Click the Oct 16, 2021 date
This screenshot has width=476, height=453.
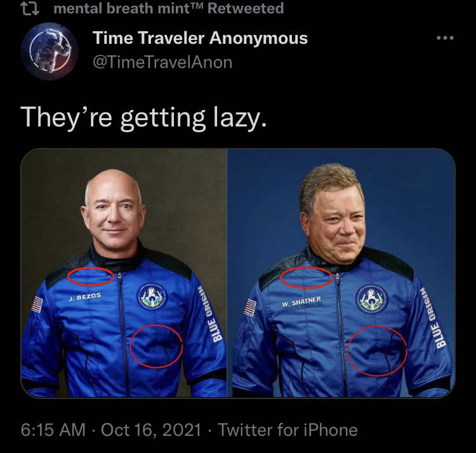151,429
